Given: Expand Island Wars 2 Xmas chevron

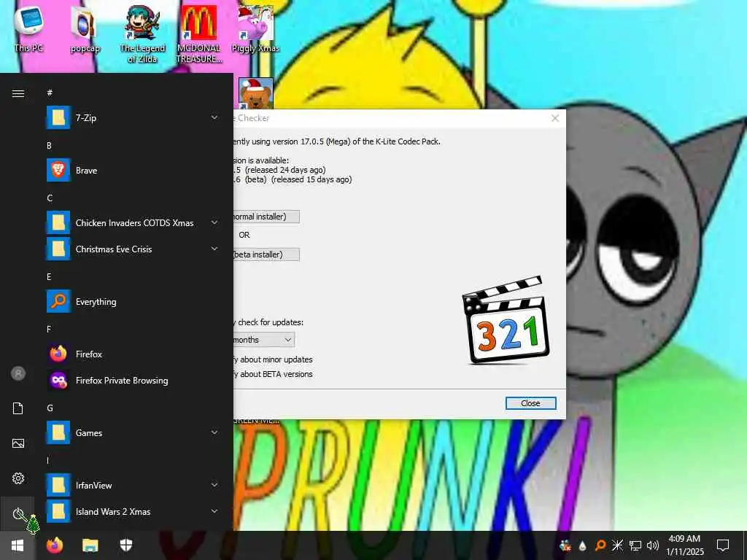Looking at the screenshot, I should pyautogui.click(x=214, y=511).
